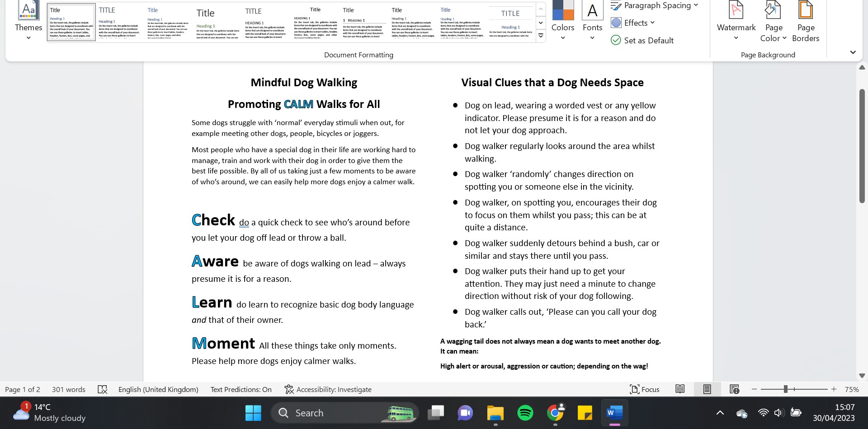Click the volume speaker icon
The height and width of the screenshot is (429, 868).
pos(778,413)
